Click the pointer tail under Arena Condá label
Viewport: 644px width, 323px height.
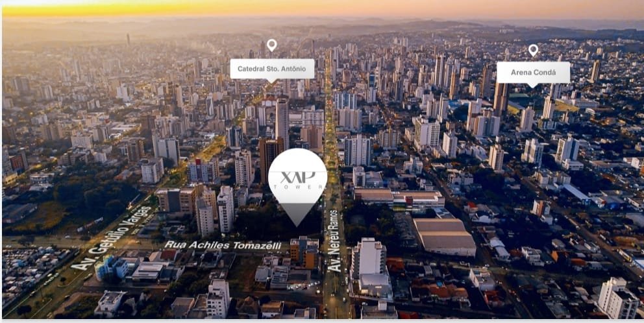coord(533,85)
